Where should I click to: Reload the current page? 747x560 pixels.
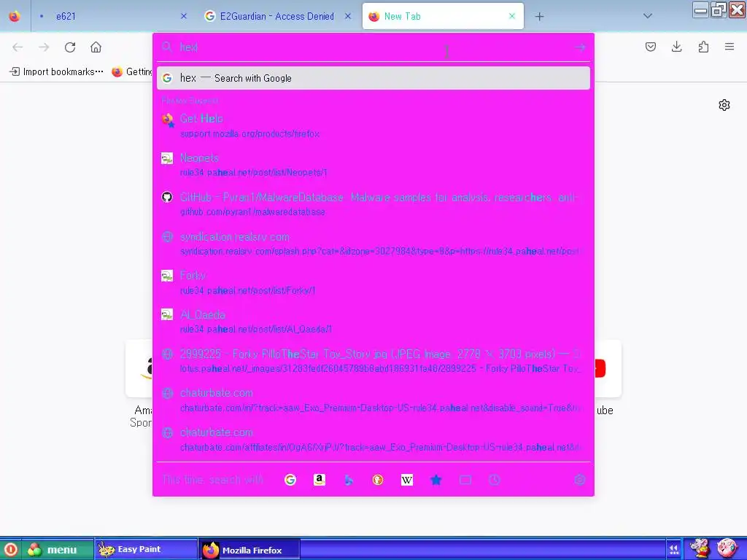click(x=70, y=47)
